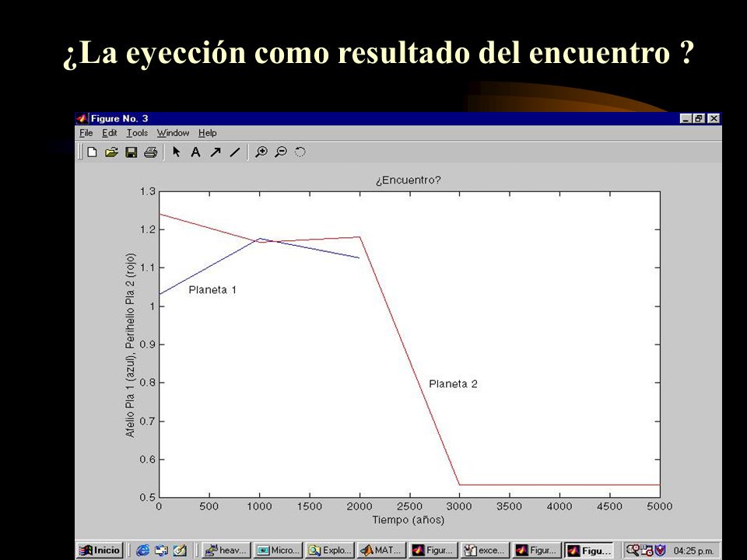Activate the Zoom In magnifier tool
Screen dimensions: 747x560
[x=261, y=152]
